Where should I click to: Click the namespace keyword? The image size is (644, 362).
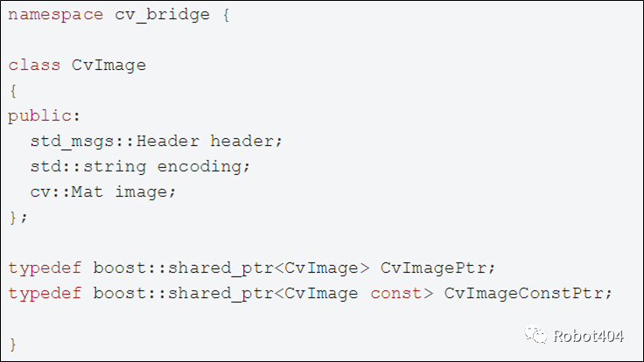(x=55, y=15)
